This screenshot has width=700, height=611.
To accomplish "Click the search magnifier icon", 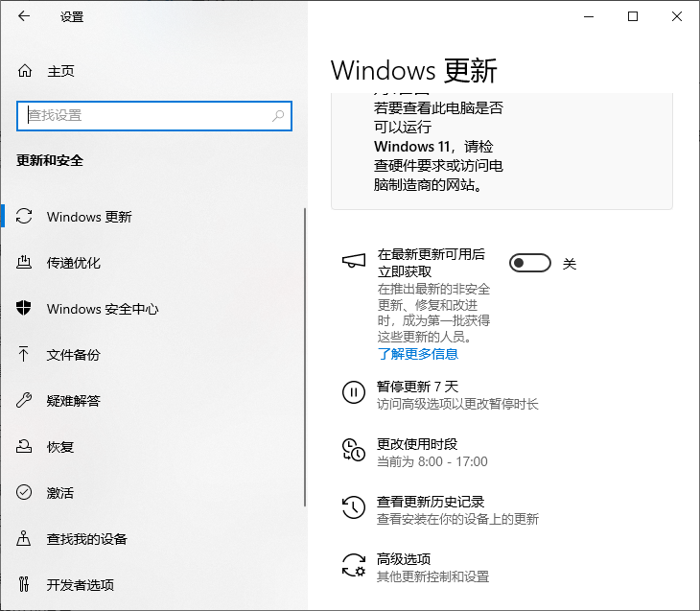I will tap(278, 116).
